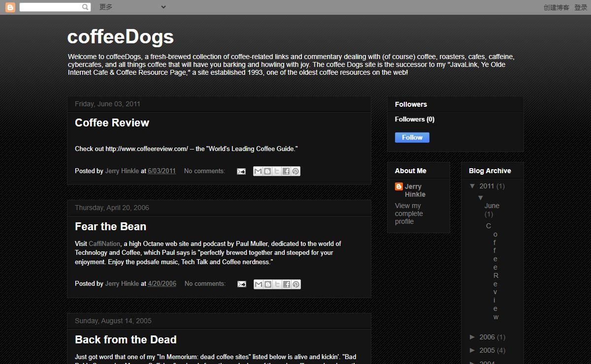This screenshot has width=591, height=364.
Task: Share Fear the Bean post to Twitter
Action: [277, 284]
